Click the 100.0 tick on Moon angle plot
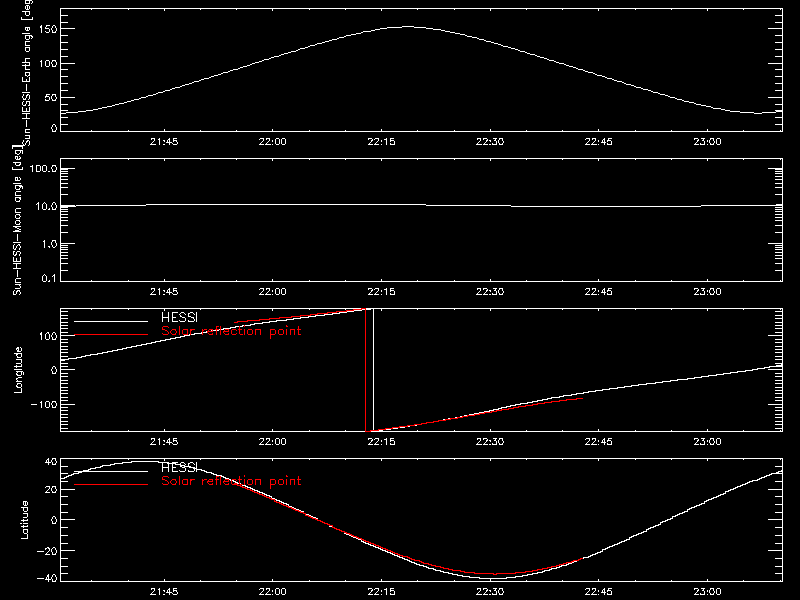The width and height of the screenshot is (800, 600). (x=43, y=168)
